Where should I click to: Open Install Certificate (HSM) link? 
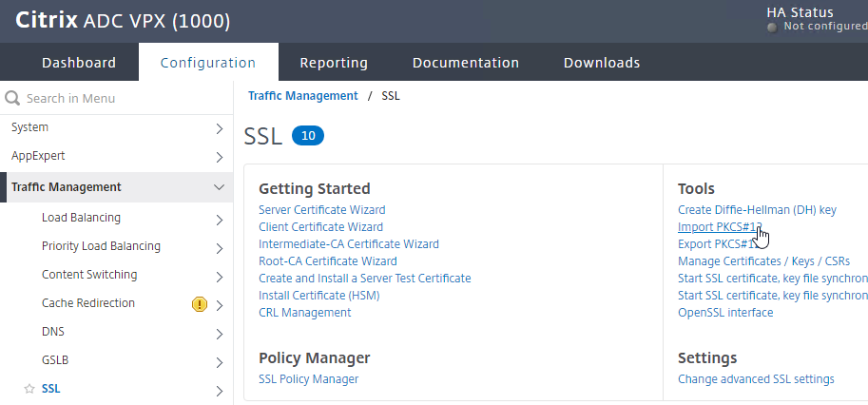(318, 296)
